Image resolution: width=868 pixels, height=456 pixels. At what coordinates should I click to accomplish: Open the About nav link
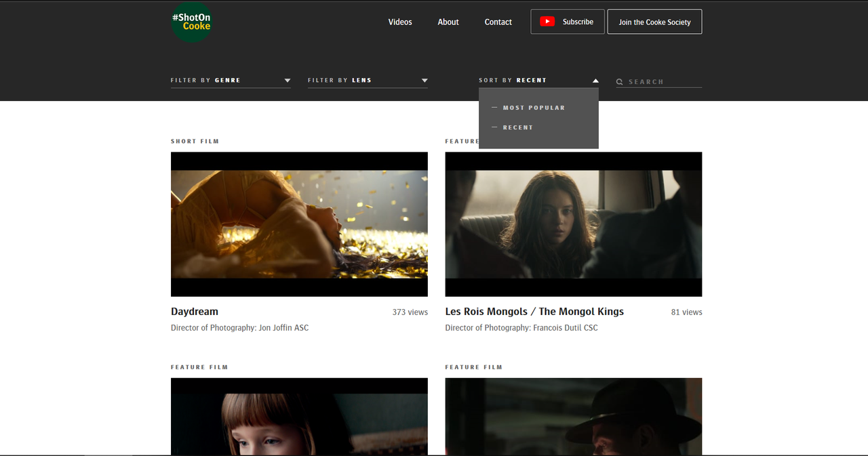448,22
